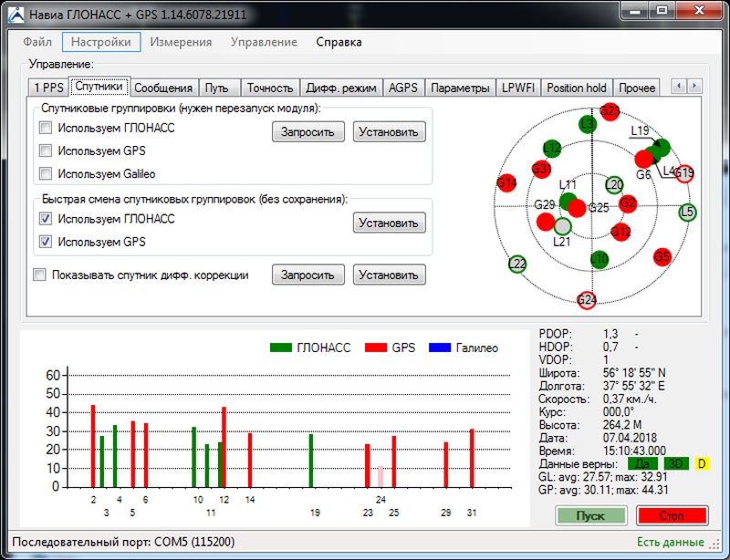The height and width of the screenshot is (560, 730).
Task: Select the gray L21 satellite marker
Action: (562, 226)
